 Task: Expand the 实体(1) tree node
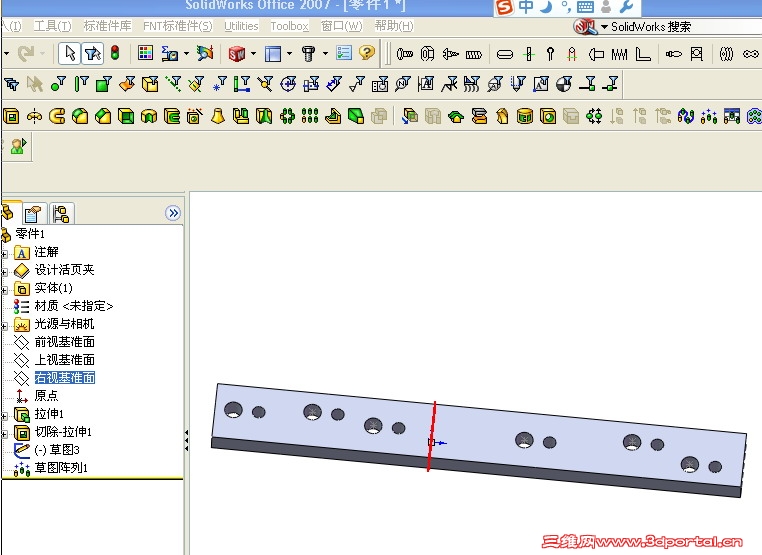tap(4, 290)
